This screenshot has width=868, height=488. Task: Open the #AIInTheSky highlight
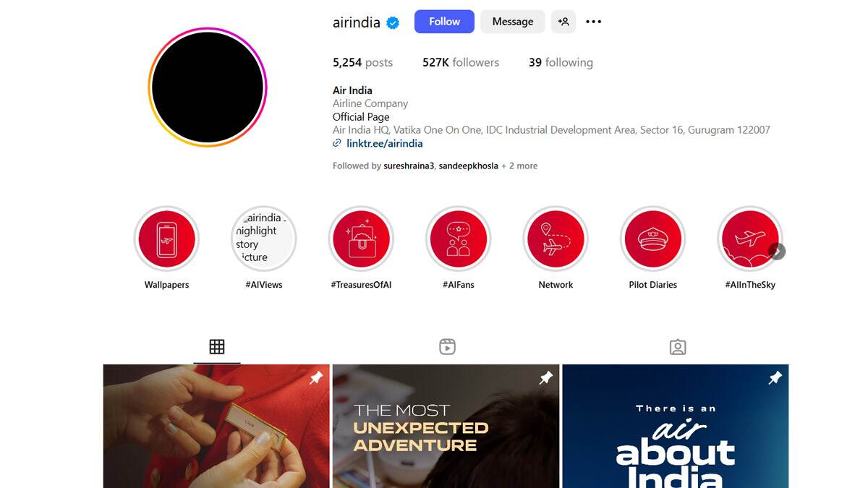pos(750,239)
